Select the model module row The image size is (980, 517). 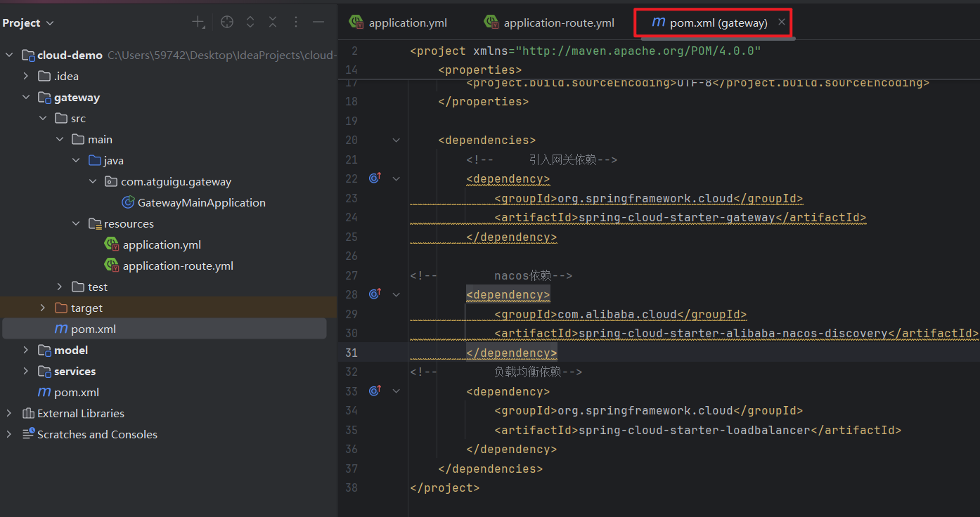169,350
